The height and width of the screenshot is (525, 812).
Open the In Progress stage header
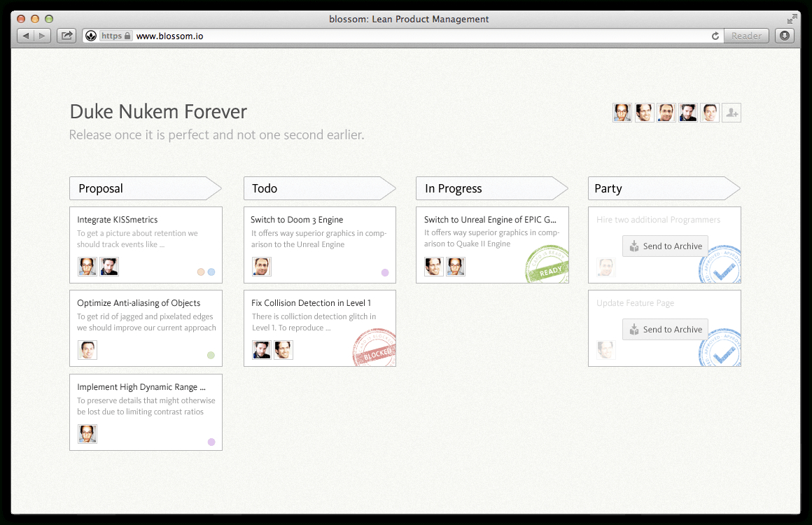(492, 188)
